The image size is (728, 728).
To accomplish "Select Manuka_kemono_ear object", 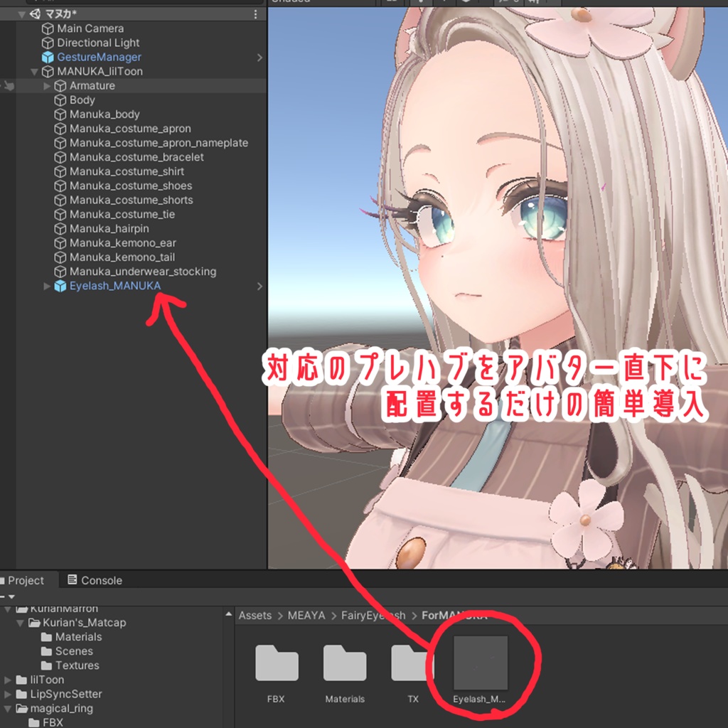I will point(122,243).
